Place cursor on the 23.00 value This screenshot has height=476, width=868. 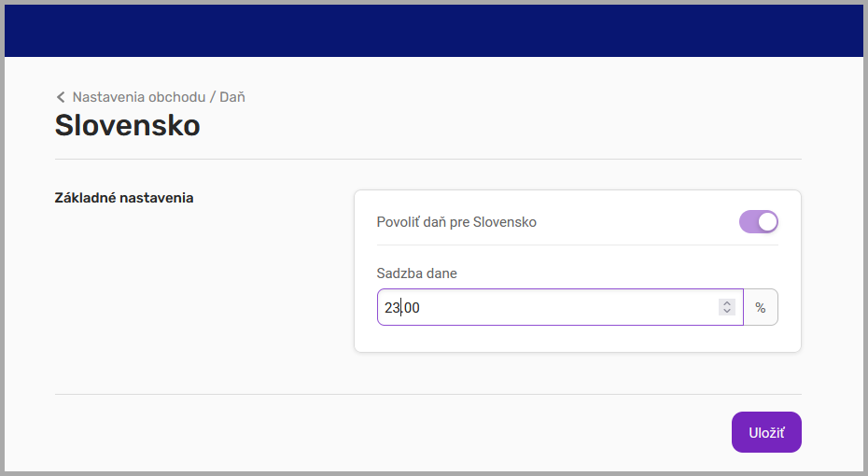[402, 307]
